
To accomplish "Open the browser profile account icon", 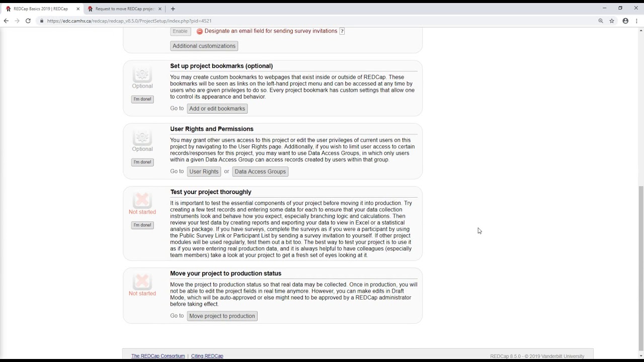I will point(625,21).
